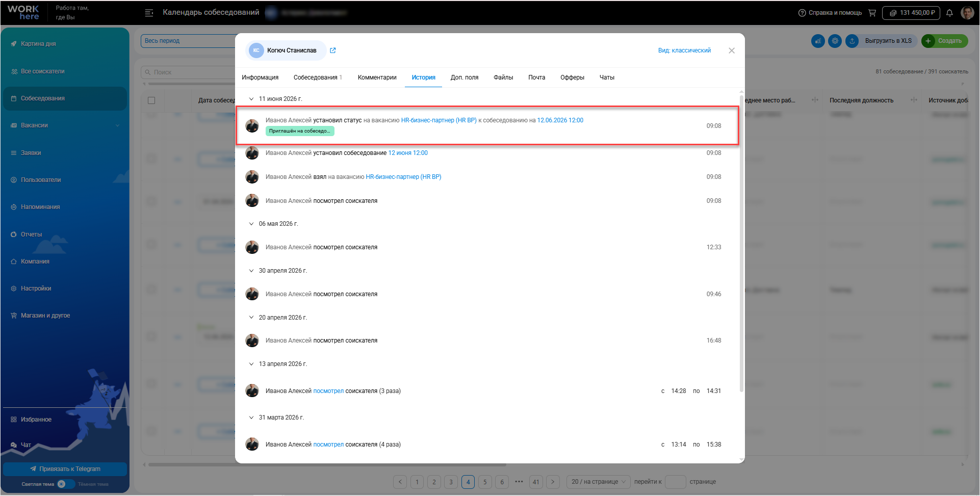
Task: Click Когюч Станислав name chip
Action: click(286, 50)
